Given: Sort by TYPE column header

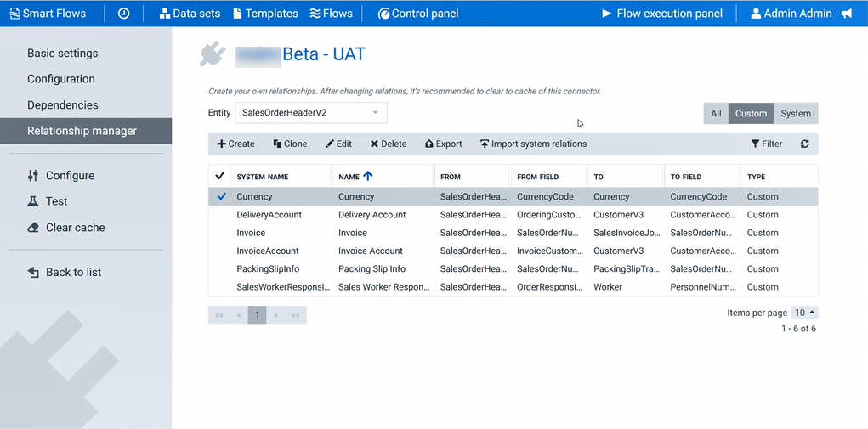Looking at the screenshot, I should (x=756, y=177).
